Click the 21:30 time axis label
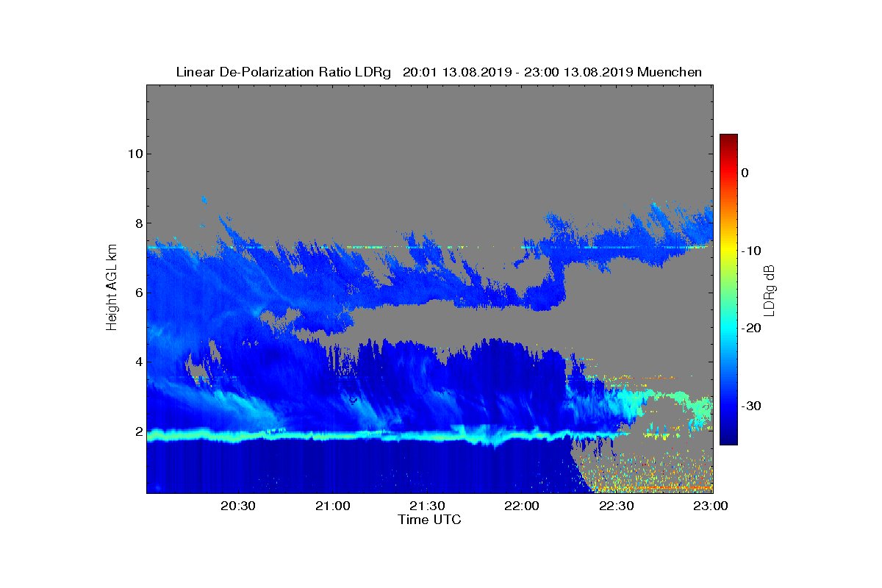This screenshot has width=882, height=588. [x=427, y=506]
